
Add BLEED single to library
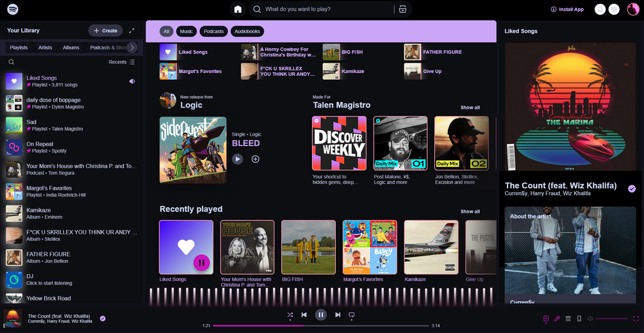point(256,159)
